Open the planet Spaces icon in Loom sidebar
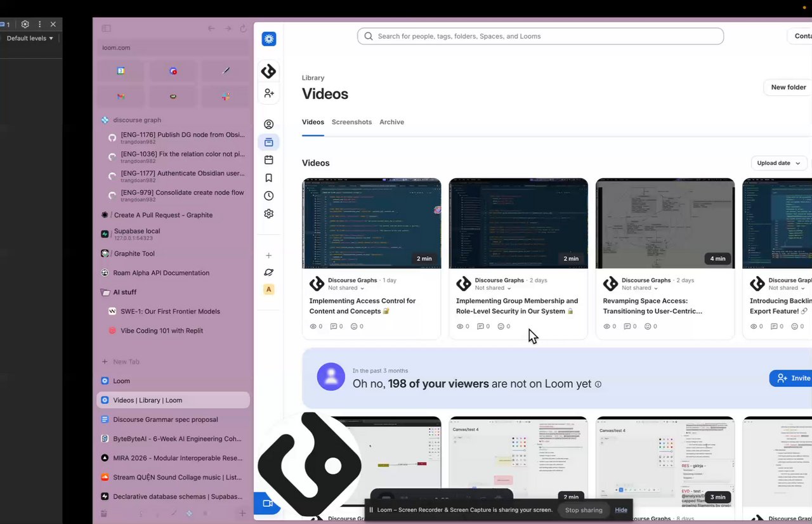812x524 pixels. 269,272
